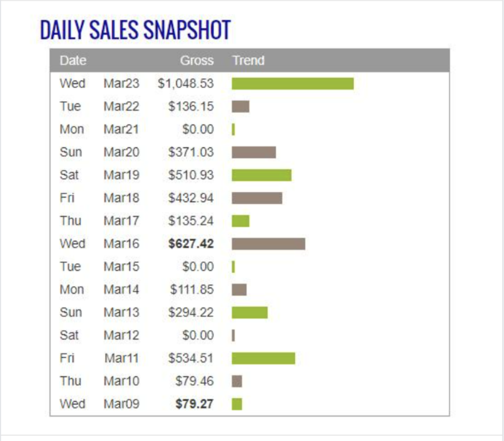This screenshot has height=441, width=504.
Task: Select the Mar14 date cell
Action: click(121, 289)
